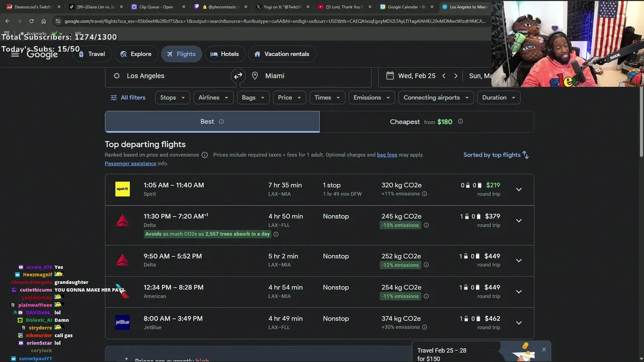Expand the American $449 flight details
The image size is (644, 362).
tap(519, 292)
